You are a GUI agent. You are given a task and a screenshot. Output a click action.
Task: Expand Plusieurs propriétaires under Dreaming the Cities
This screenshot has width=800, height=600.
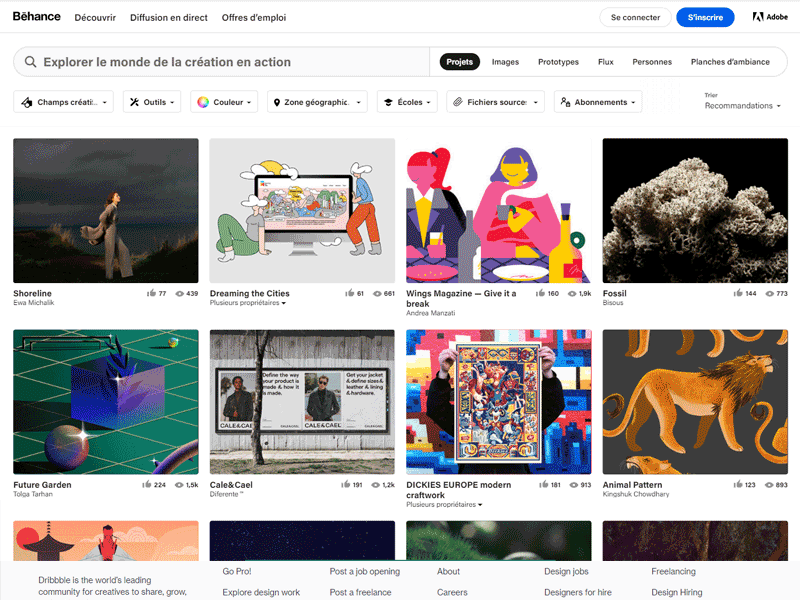(x=246, y=303)
